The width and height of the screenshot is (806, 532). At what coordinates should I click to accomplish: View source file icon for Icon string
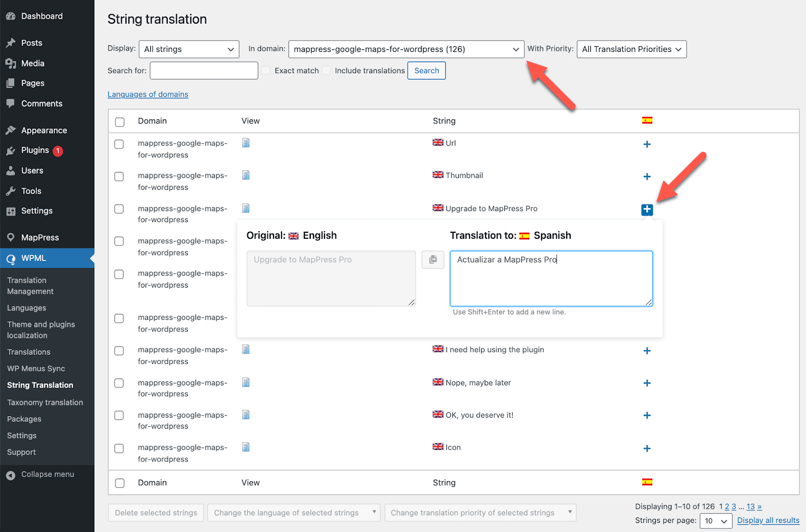pyautogui.click(x=246, y=447)
